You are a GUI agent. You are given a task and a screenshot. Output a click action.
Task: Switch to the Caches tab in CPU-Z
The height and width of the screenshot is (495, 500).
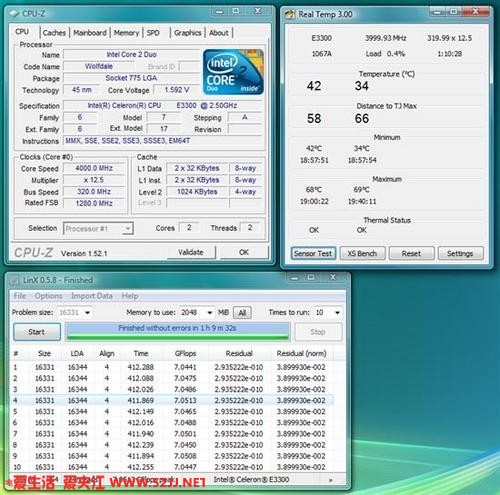point(54,33)
